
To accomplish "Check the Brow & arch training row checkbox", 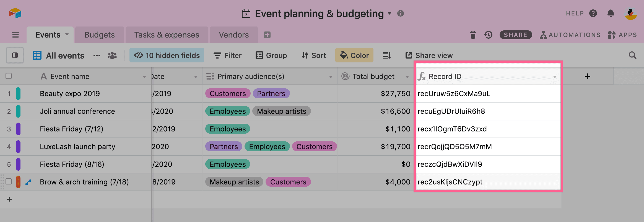I will click(9, 182).
